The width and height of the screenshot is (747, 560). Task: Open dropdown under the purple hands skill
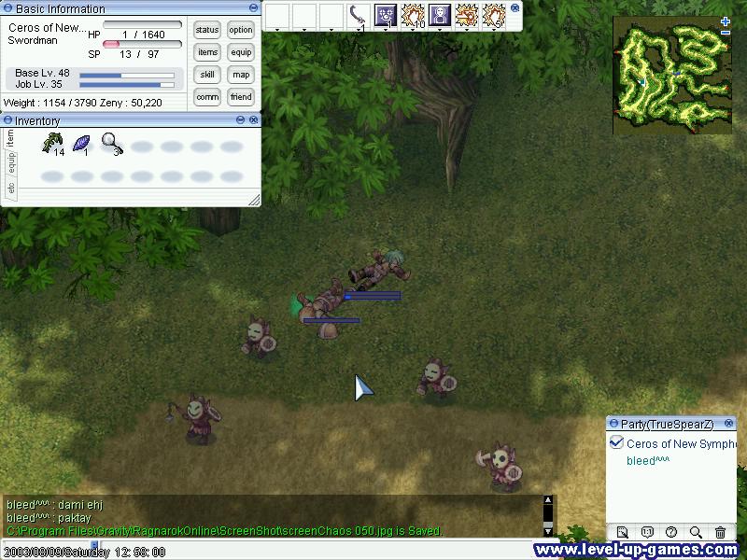(x=385, y=30)
